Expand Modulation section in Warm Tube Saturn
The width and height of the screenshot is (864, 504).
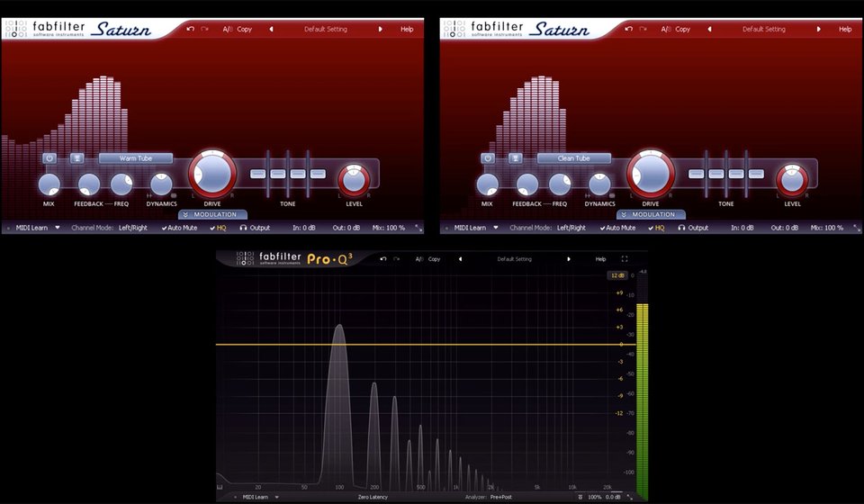tap(212, 214)
